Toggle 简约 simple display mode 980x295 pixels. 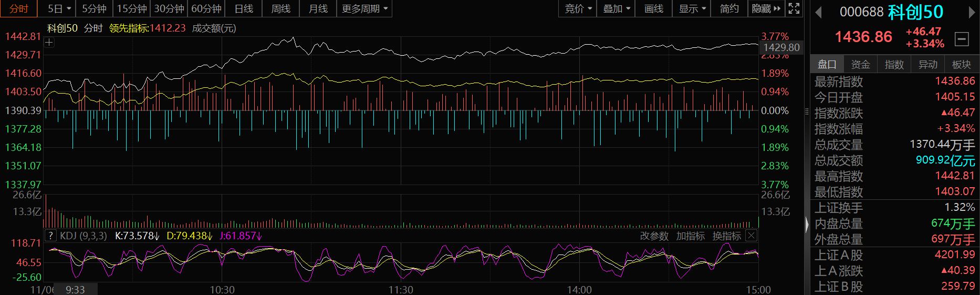pos(729,8)
